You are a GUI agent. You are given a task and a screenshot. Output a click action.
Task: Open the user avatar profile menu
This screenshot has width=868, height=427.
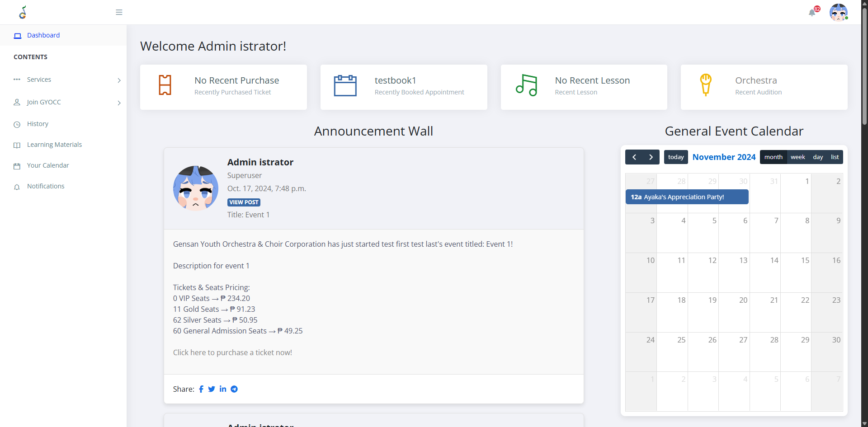[838, 12]
